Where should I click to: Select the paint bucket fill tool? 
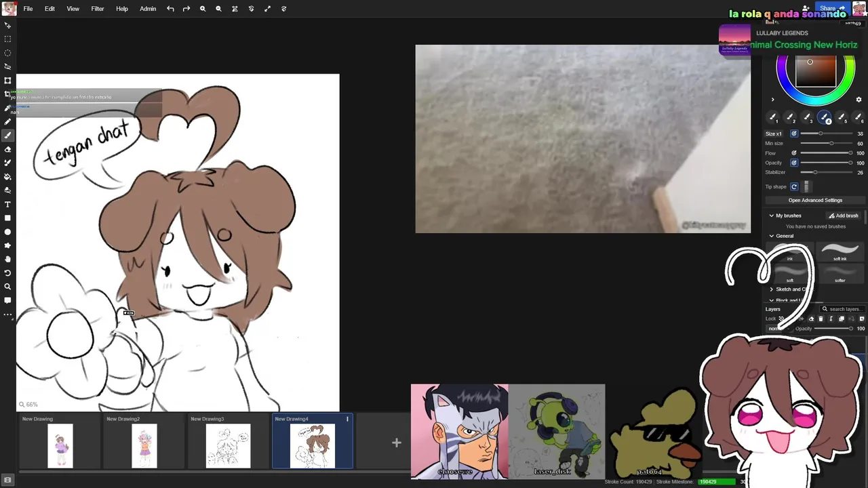[x=7, y=177]
